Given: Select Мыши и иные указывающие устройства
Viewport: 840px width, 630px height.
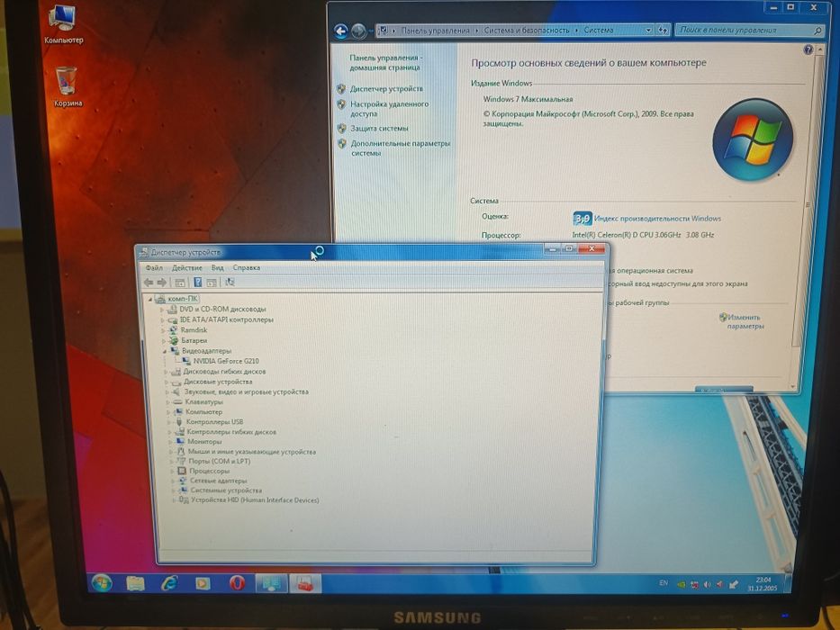Looking at the screenshot, I should [x=252, y=452].
